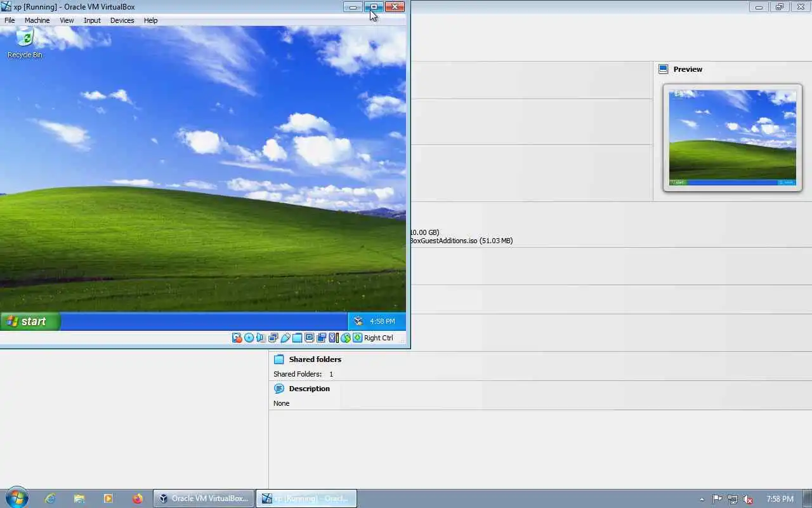Click the recording indicator in VM status bar

(321, 338)
